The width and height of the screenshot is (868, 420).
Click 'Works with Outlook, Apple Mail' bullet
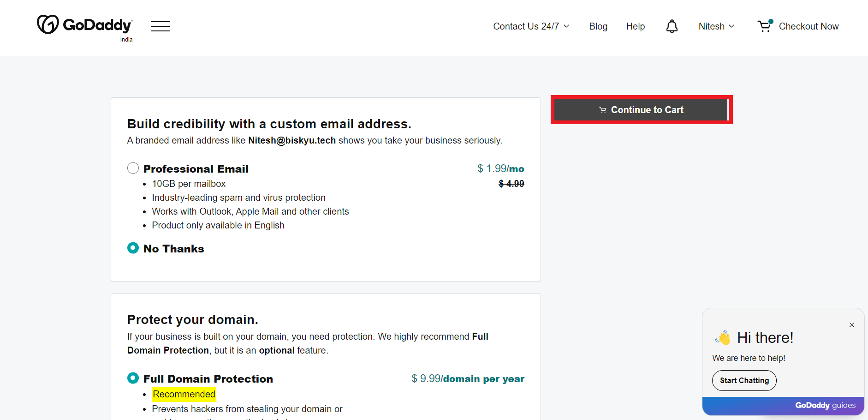(x=250, y=211)
